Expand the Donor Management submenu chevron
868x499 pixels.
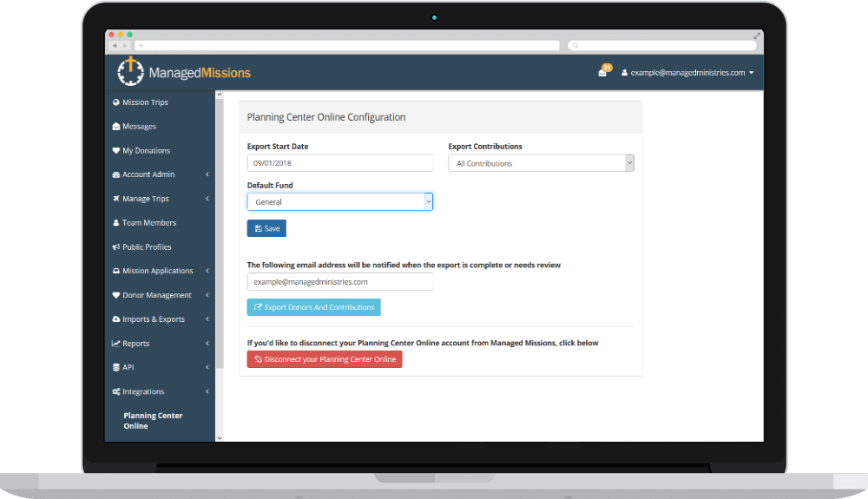point(207,295)
